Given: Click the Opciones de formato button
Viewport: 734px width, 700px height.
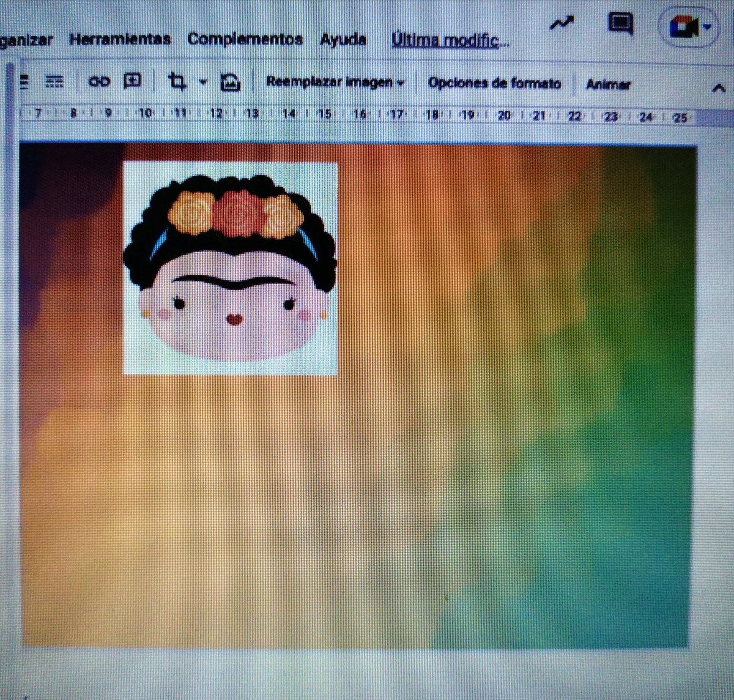Looking at the screenshot, I should pyautogui.click(x=494, y=83).
